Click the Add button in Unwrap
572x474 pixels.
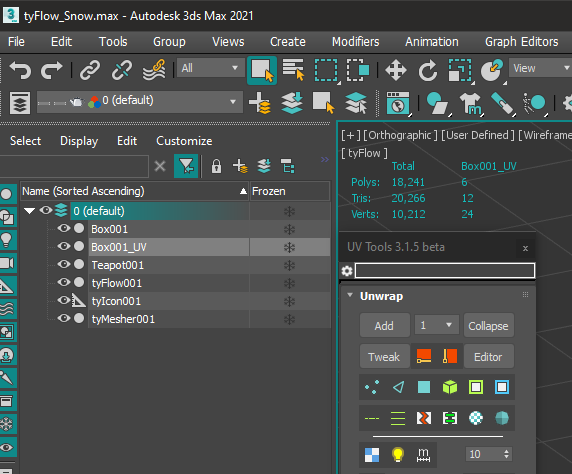[x=384, y=325]
